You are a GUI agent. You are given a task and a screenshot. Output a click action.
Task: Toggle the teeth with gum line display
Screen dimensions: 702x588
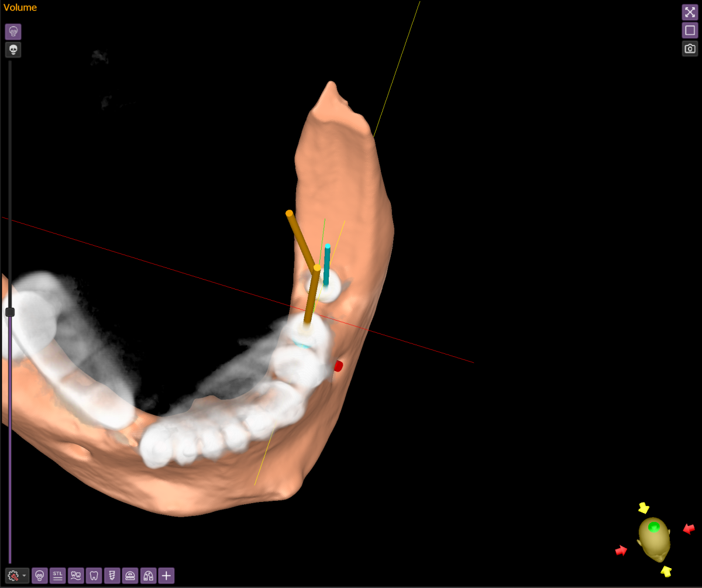coord(76,576)
